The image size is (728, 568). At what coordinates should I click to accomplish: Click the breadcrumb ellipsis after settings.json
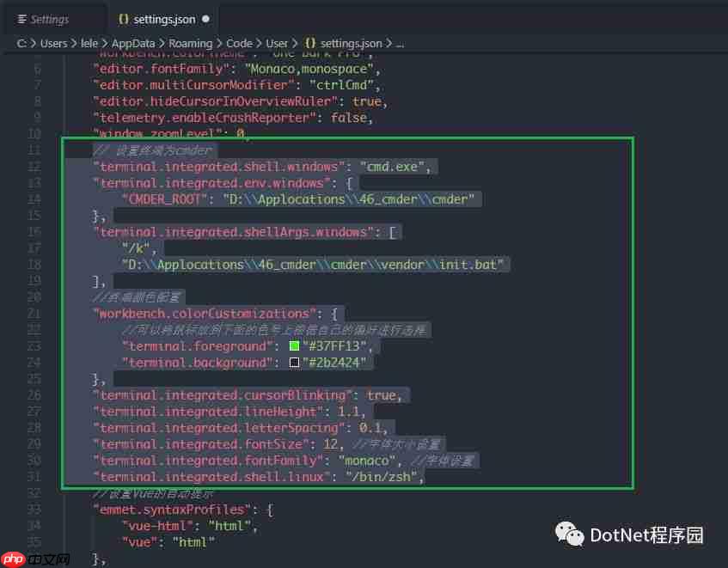click(x=400, y=45)
